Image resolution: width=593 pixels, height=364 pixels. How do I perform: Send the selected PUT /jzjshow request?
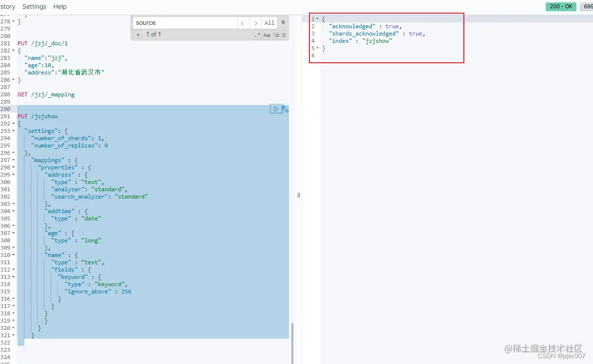[276, 109]
